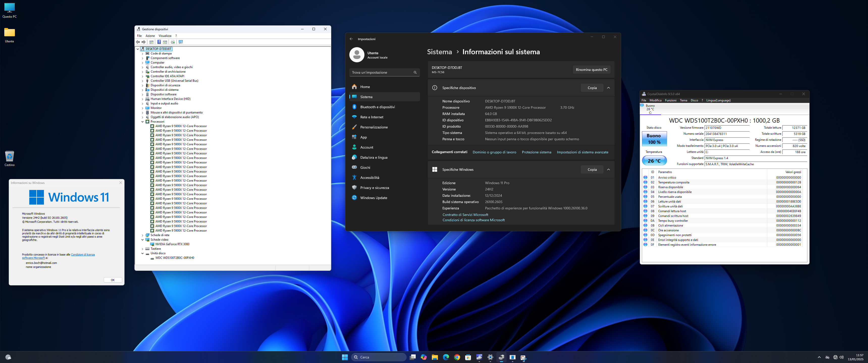Click Windows Start button on taskbar
The image size is (868, 363).
(345, 357)
